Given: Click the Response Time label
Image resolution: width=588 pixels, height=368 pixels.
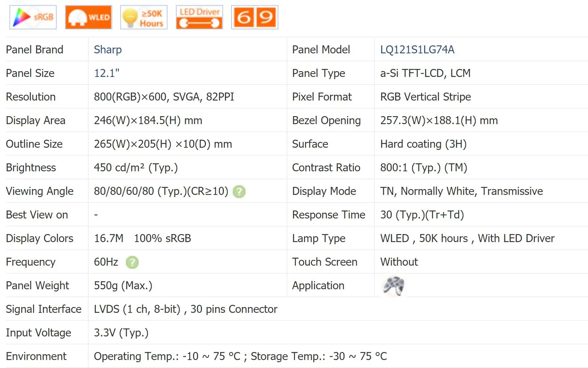Looking at the screenshot, I should [329, 215].
